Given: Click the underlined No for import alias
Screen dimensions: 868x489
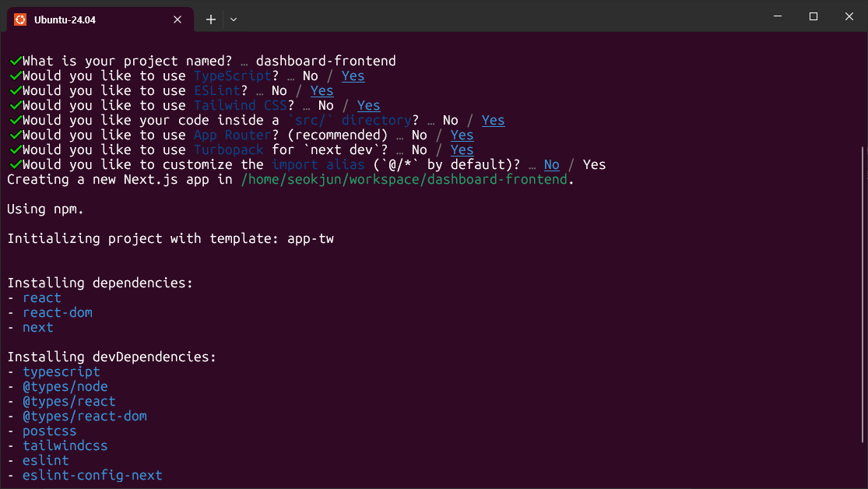Looking at the screenshot, I should [x=551, y=164].
